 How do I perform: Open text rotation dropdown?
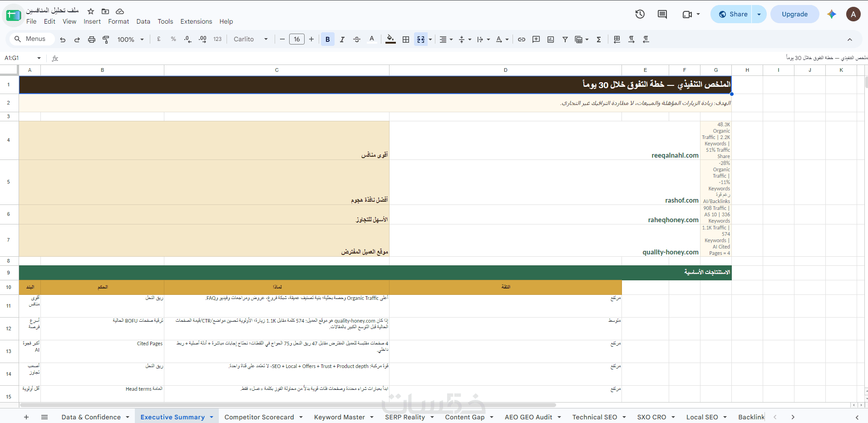click(502, 40)
